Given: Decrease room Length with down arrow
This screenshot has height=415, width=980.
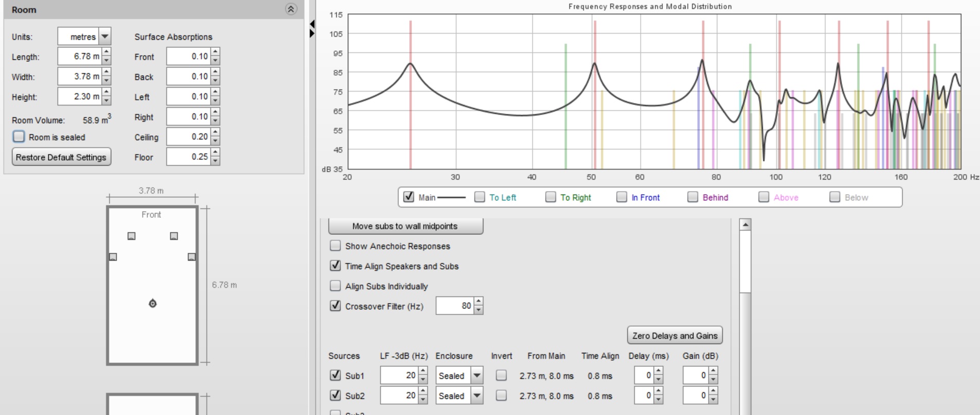Looking at the screenshot, I should click(x=106, y=60).
